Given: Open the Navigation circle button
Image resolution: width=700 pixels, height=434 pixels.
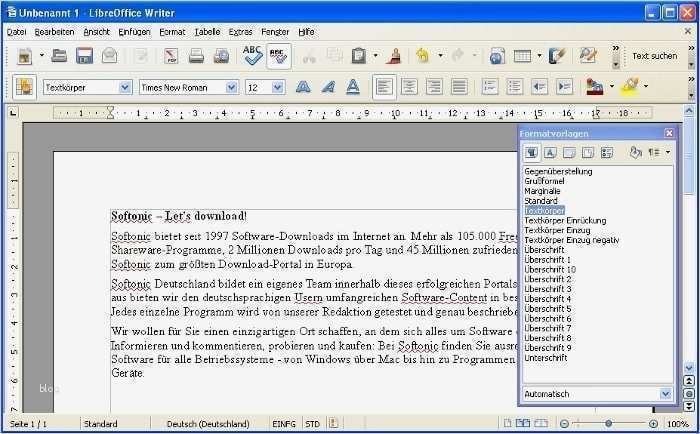Looking at the screenshot, I should (x=689, y=394).
